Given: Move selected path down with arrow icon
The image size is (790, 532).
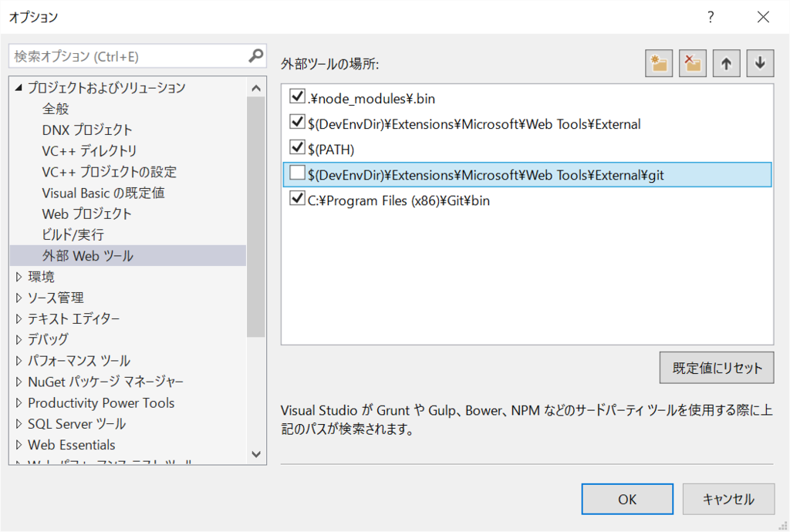Looking at the screenshot, I should pyautogui.click(x=760, y=63).
